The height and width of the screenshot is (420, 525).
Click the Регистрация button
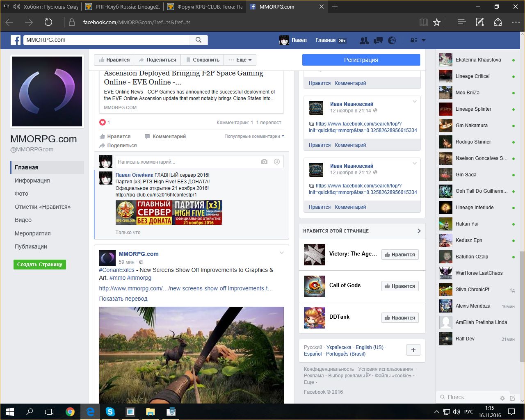coord(361,60)
